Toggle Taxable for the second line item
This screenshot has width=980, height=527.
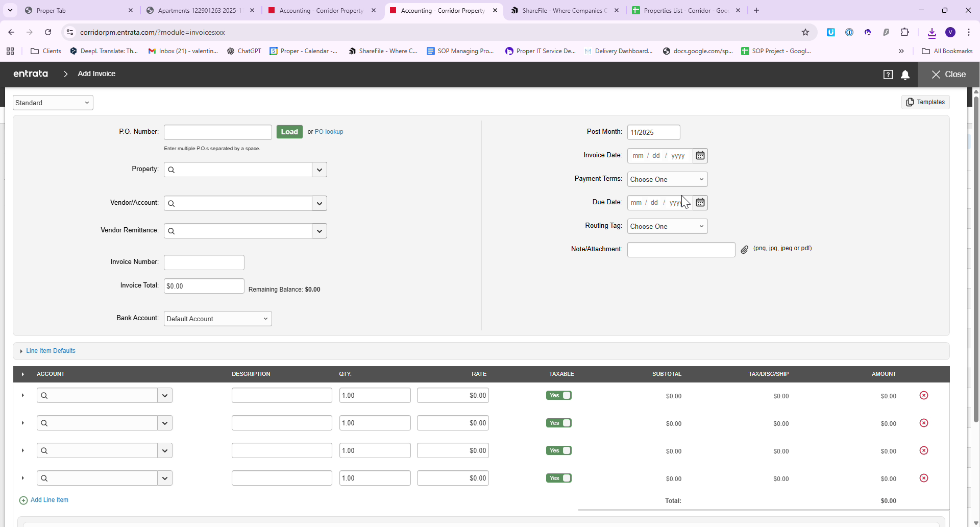[559, 423]
